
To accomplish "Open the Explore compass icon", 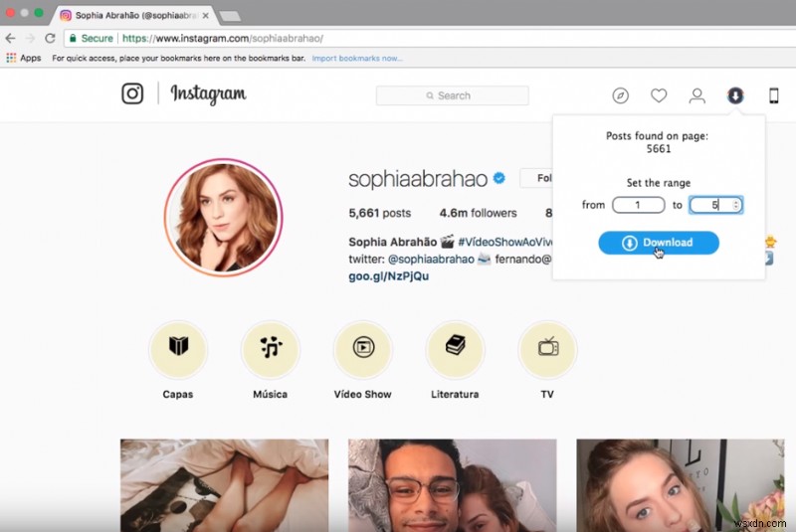I will click(x=620, y=95).
